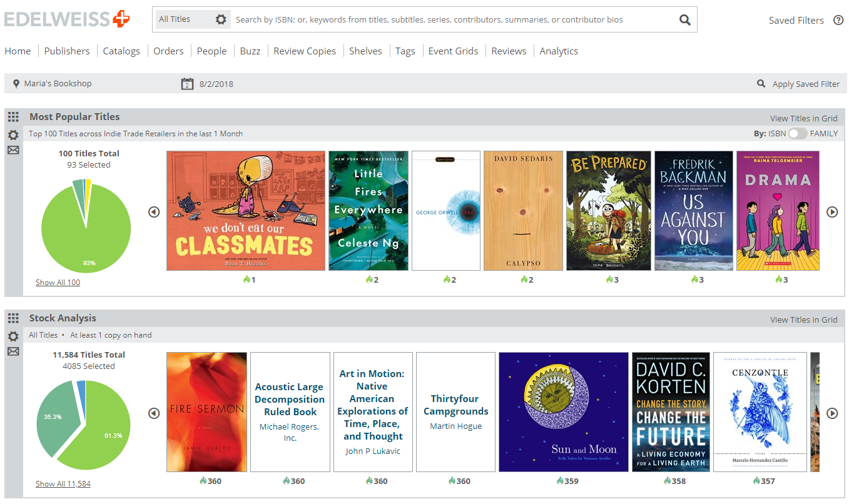Open Little Fires Everywhere cover
Screen dimensions: 849x504
pos(369,211)
